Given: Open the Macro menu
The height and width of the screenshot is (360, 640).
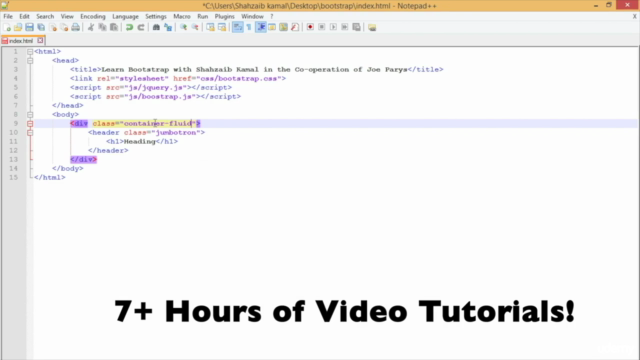Looking at the screenshot, I should tap(182, 16).
